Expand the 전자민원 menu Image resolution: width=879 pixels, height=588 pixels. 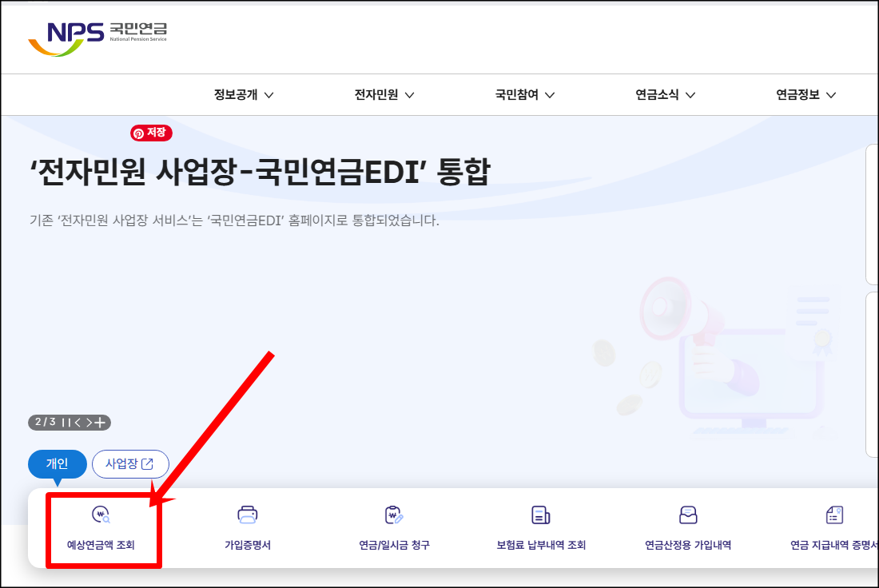384,95
